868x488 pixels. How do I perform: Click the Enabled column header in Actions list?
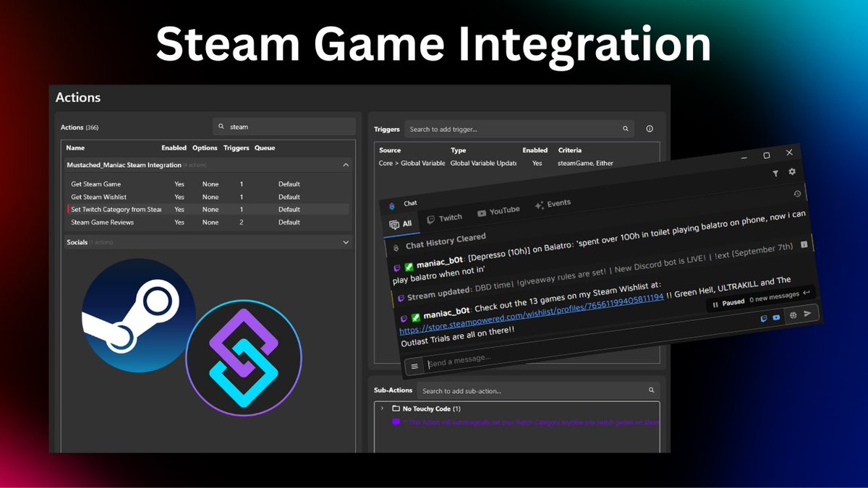(174, 147)
